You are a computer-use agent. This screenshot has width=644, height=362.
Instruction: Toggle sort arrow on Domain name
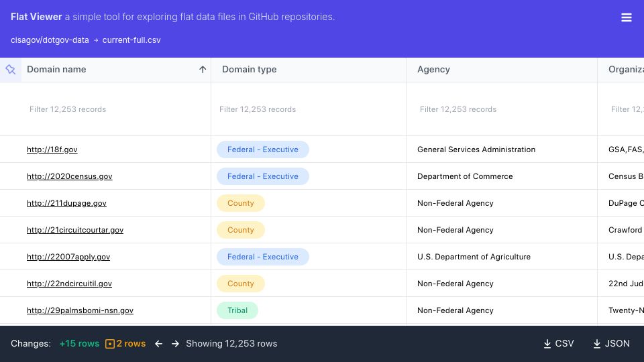click(203, 69)
